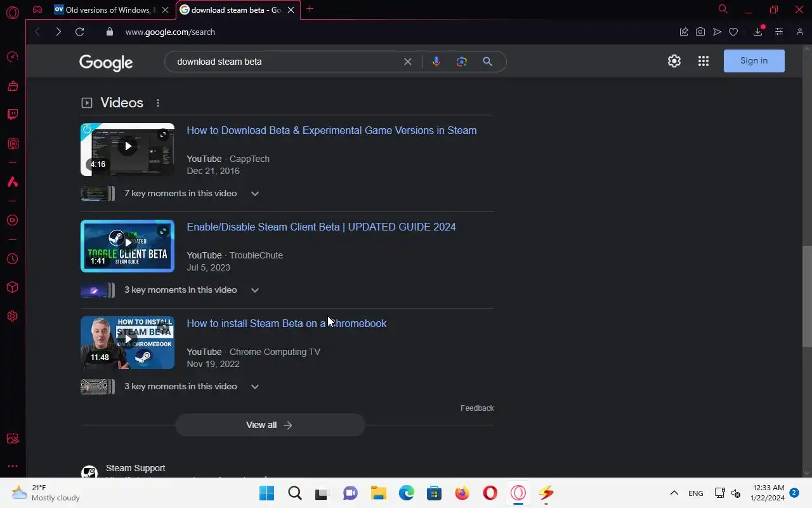Viewport: 812px width, 508px height.
Task: Open File Explorer from taskbar
Action: [379, 493]
